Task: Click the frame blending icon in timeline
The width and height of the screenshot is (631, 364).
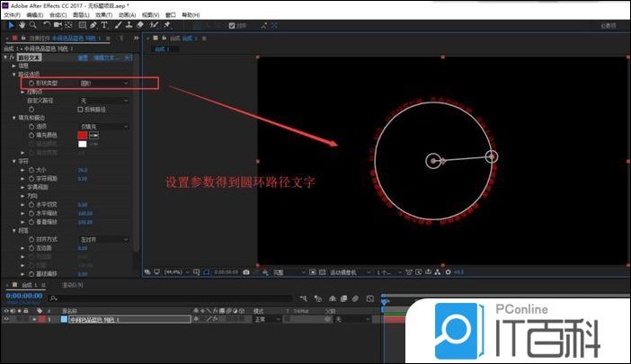Action: coord(343,298)
